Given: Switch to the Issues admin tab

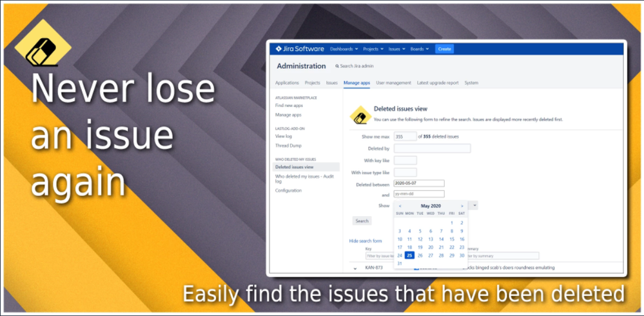Looking at the screenshot, I should pyautogui.click(x=332, y=83).
